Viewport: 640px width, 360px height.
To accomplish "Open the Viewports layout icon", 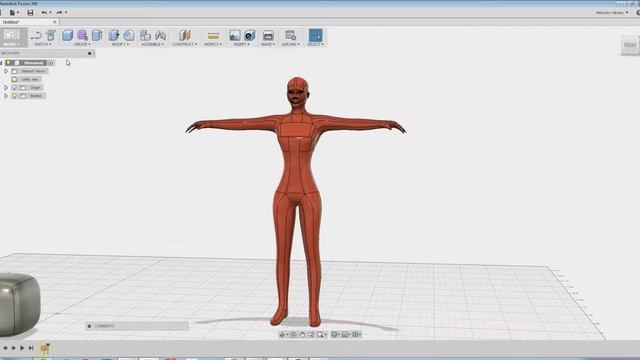I will tap(355, 334).
